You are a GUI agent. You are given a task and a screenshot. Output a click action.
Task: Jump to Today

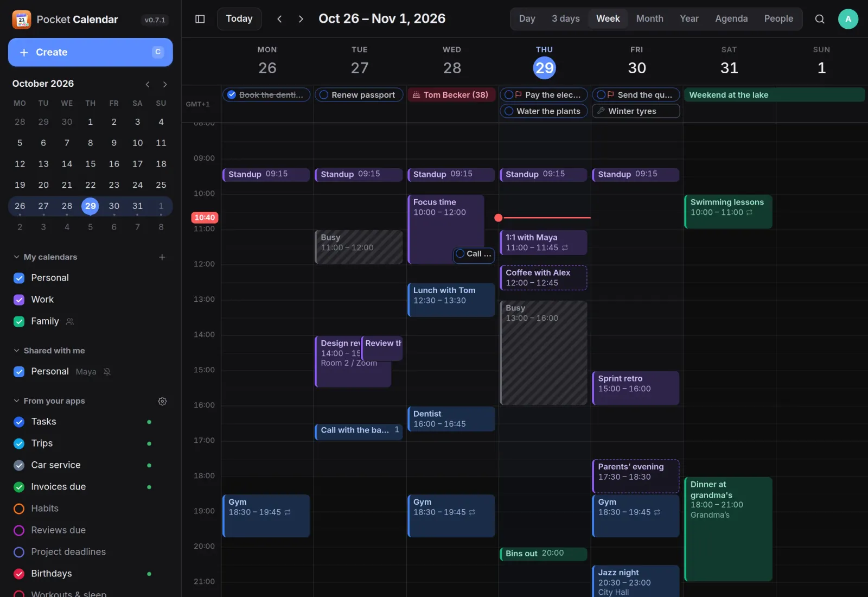click(239, 19)
